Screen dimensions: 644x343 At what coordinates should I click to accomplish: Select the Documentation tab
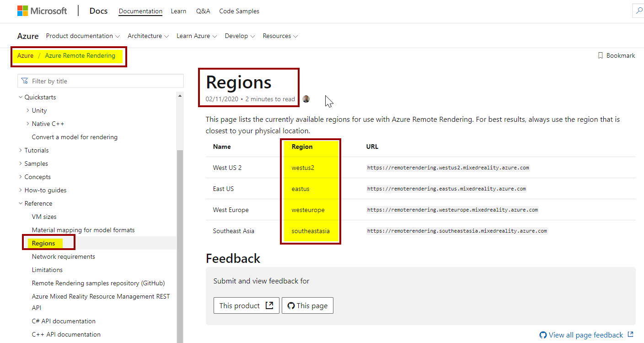point(140,11)
